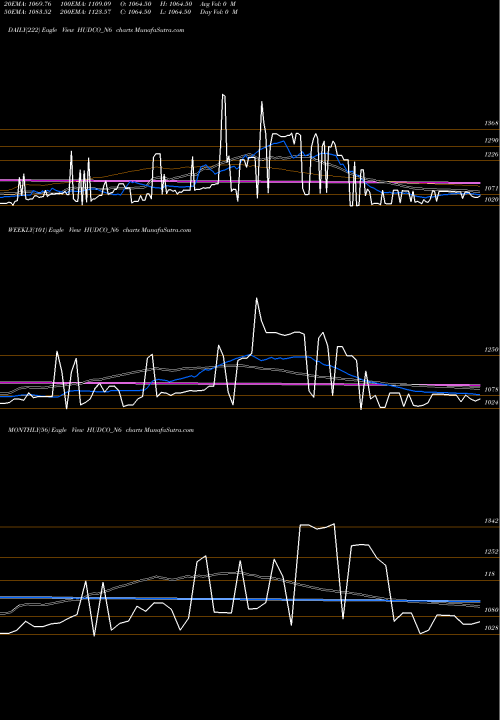Click the 50EMA value at the top
Screen dimensions: 500x720
click(x=26, y=12)
